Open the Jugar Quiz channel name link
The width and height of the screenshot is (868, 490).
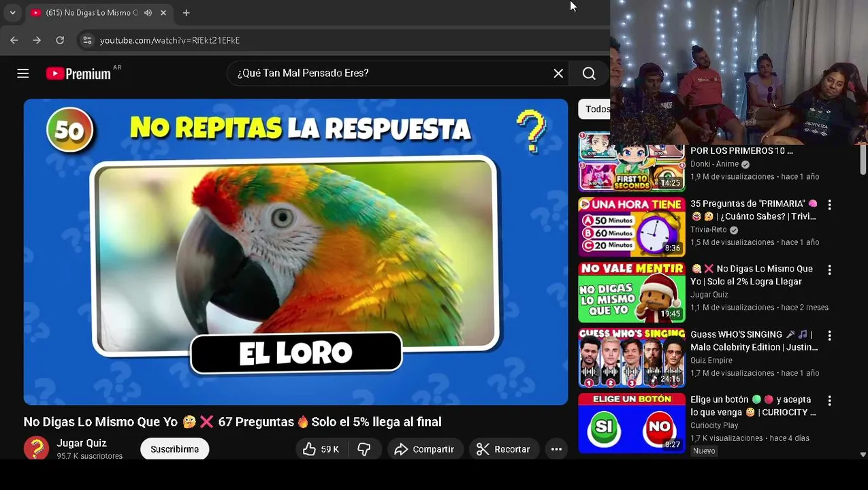pyautogui.click(x=82, y=443)
